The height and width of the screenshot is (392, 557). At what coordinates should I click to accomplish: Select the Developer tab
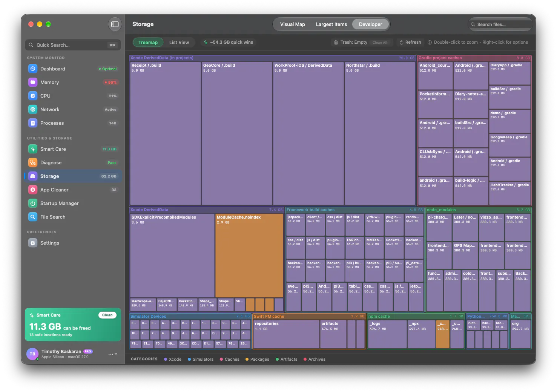370,24
